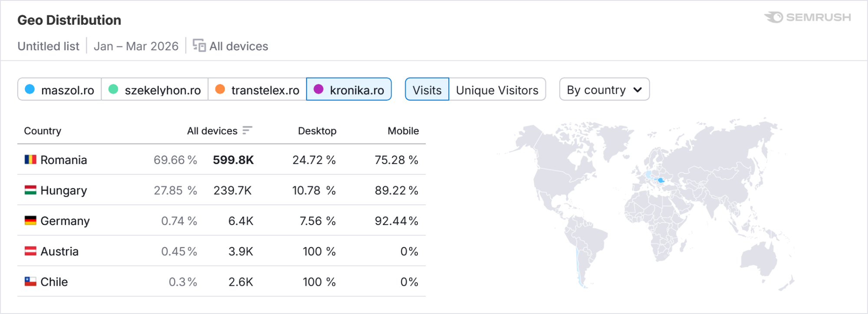Viewport: 868px width, 314px height.
Task: Click the sort icon beside All devices column
Action: 247,131
